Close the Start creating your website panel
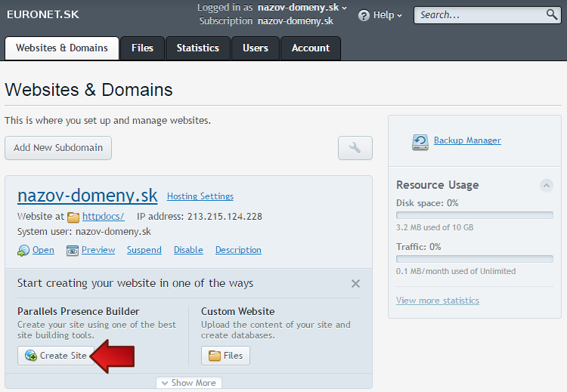The height and width of the screenshot is (392, 567). pyautogui.click(x=355, y=283)
